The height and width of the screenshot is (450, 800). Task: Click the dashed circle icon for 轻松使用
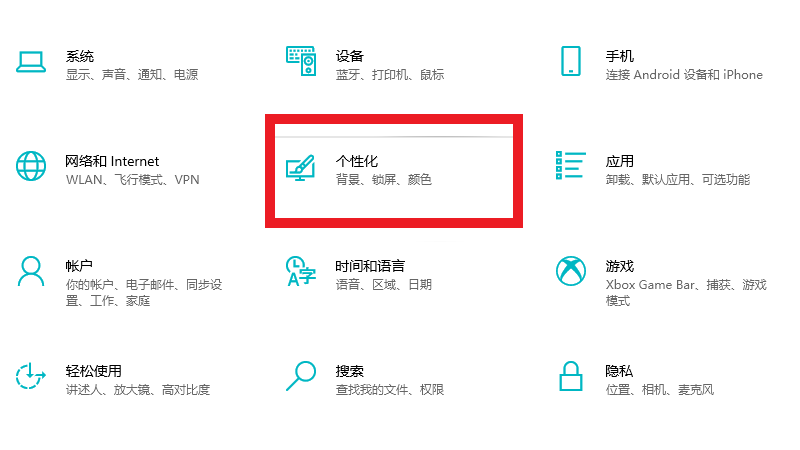(x=31, y=376)
